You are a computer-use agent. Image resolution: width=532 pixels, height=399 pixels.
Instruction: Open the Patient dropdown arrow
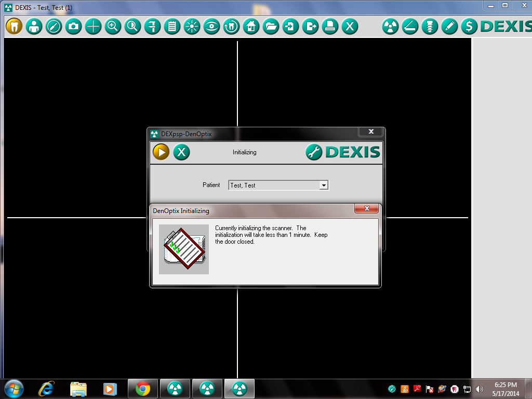[324, 185]
